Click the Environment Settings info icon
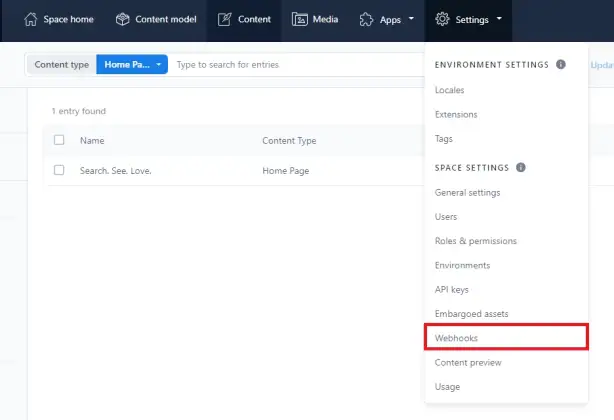The image size is (614, 420). pyautogui.click(x=561, y=64)
